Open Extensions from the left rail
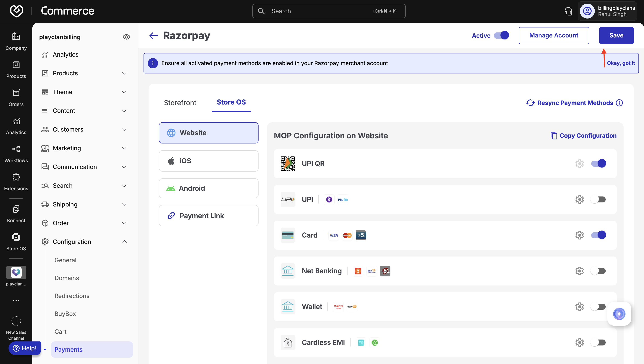The height and width of the screenshot is (364, 644). coord(16,182)
